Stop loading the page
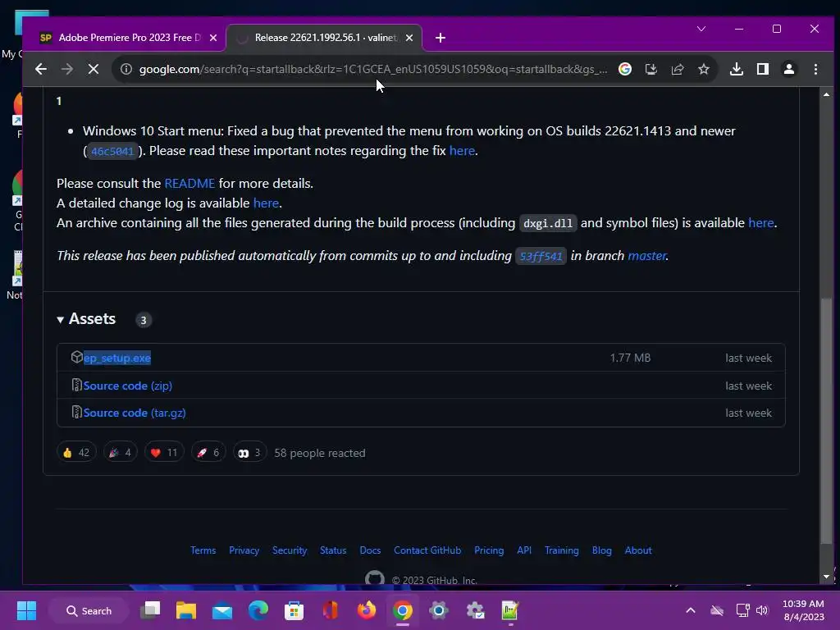 94,69
